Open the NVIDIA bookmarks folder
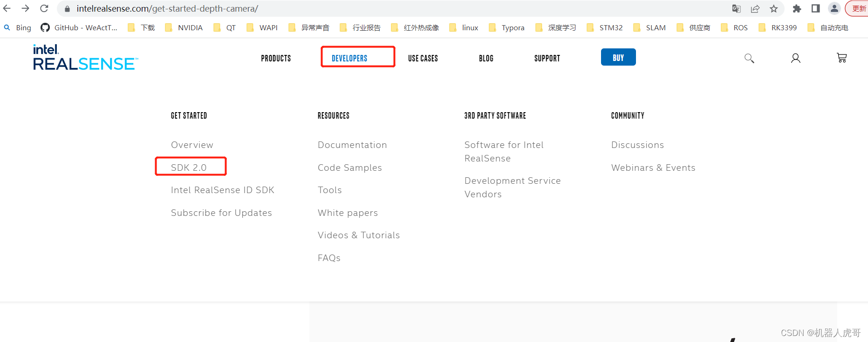 pos(184,27)
